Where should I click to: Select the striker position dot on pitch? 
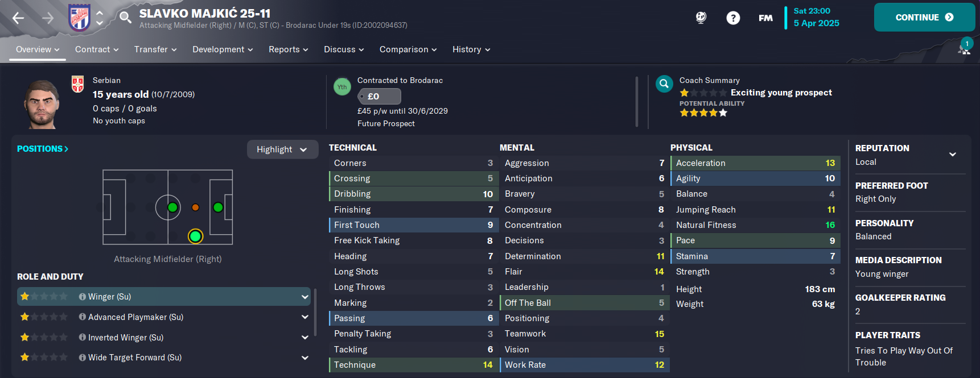218,207
